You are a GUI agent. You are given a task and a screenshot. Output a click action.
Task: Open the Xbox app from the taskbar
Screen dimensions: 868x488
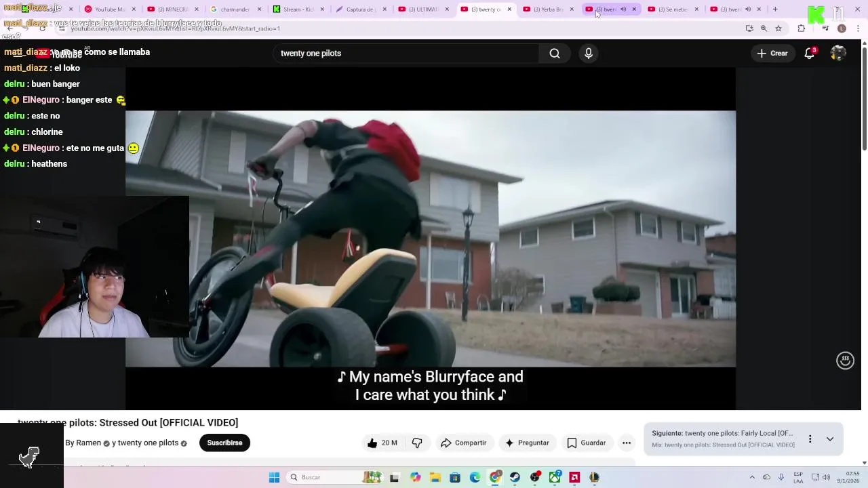555,477
